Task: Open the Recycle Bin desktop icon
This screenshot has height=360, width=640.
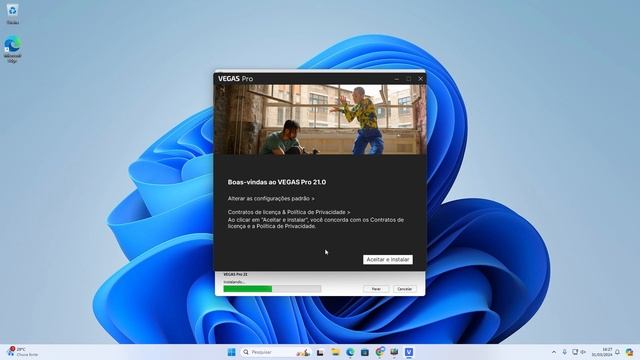Action: [13, 14]
